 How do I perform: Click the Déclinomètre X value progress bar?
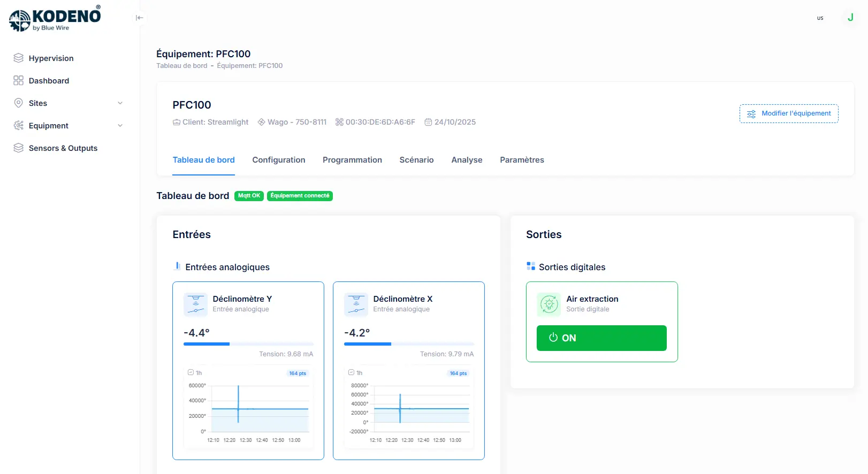point(408,344)
